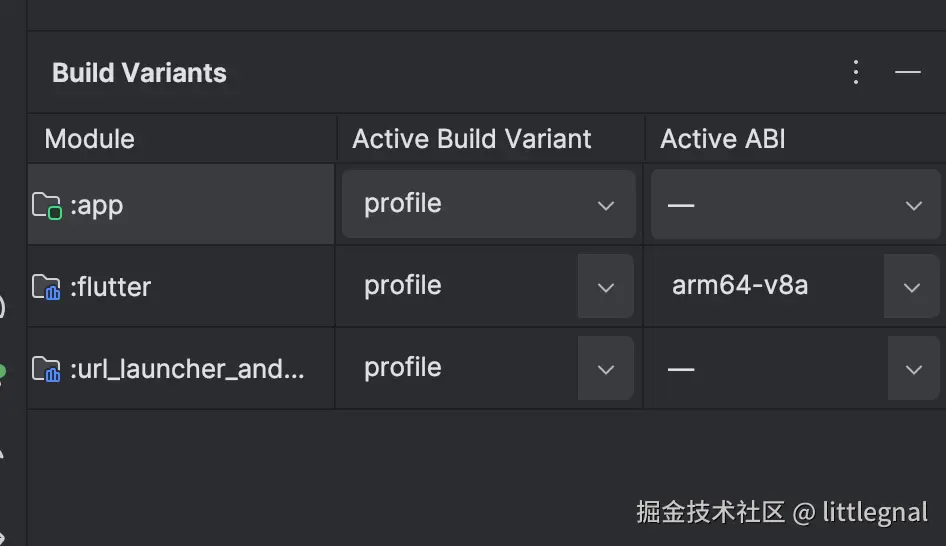Click the profile value in the :flutter row
946x546 pixels.
pos(403,286)
